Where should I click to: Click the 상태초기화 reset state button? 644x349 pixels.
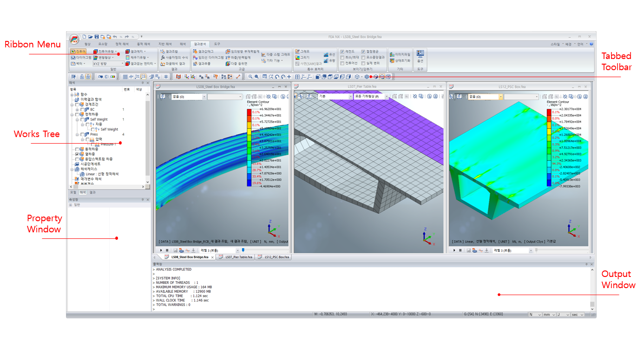(x=400, y=60)
